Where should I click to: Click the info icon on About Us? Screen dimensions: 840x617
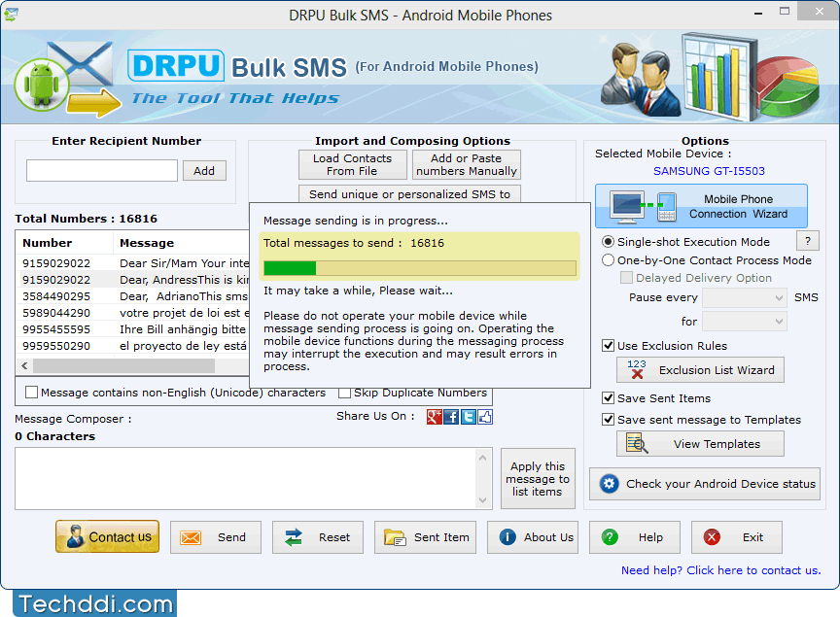pos(507,536)
